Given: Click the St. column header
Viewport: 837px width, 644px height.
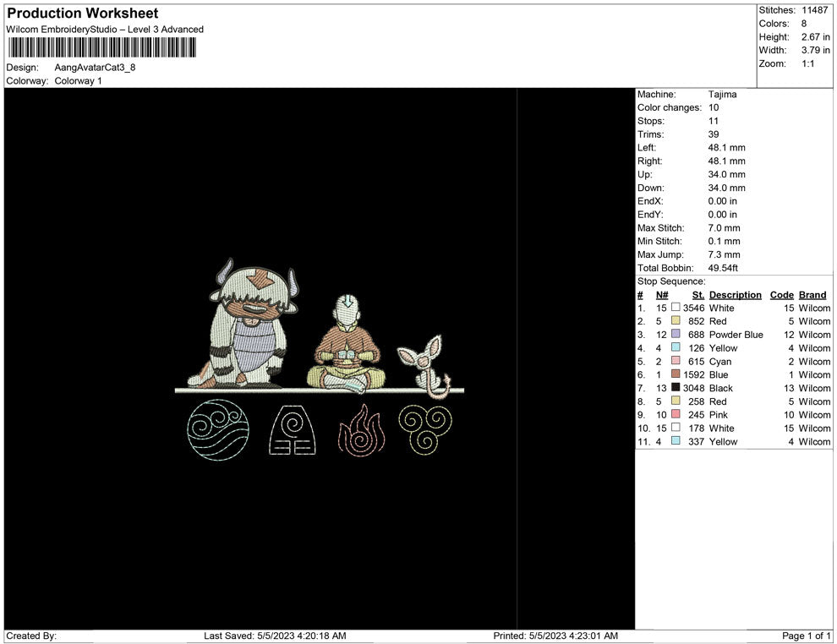Looking at the screenshot, I should click(698, 294).
